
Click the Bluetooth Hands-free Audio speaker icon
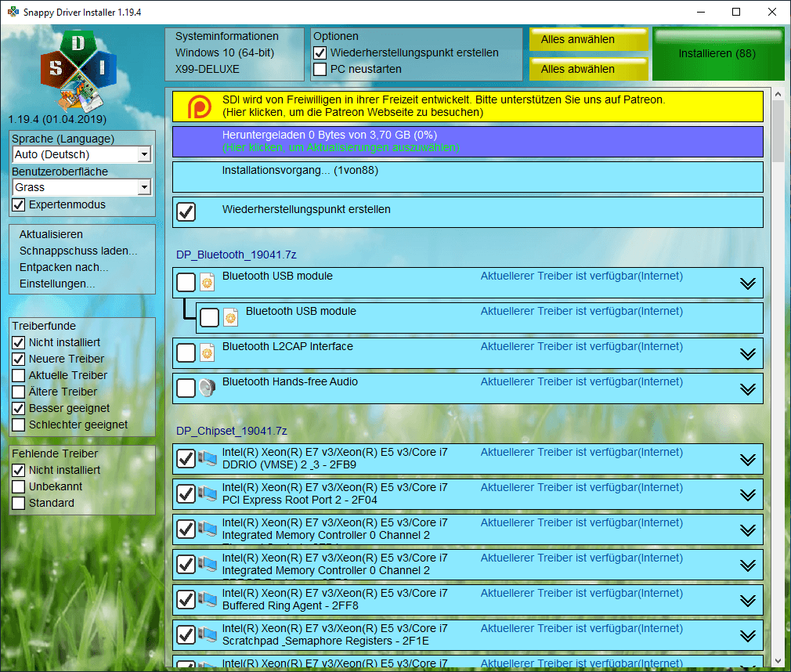click(207, 388)
